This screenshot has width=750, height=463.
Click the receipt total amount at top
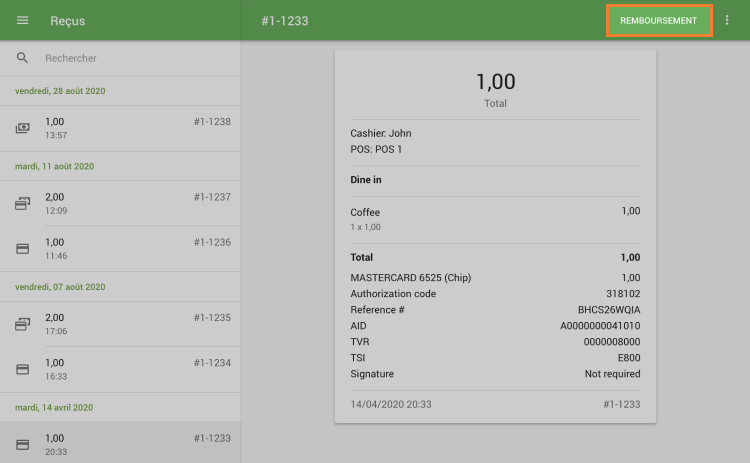(x=494, y=82)
